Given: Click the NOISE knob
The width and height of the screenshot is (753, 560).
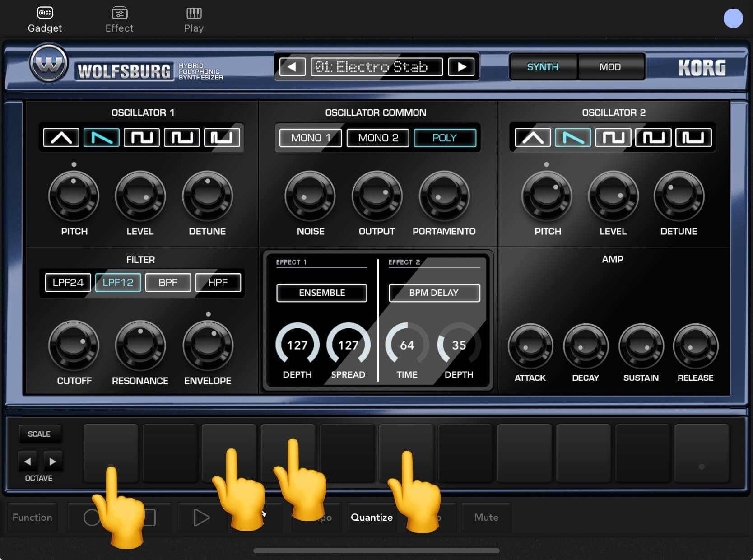Looking at the screenshot, I should click(x=310, y=196).
